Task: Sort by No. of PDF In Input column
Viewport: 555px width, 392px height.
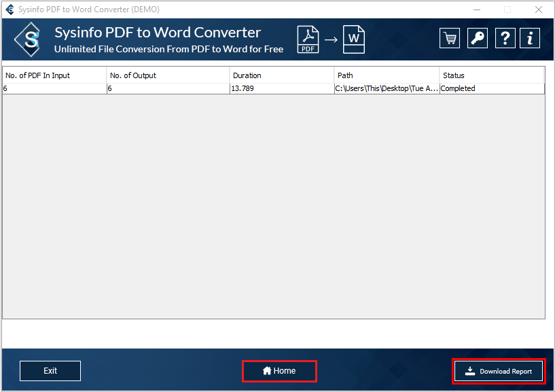Action: click(x=54, y=75)
